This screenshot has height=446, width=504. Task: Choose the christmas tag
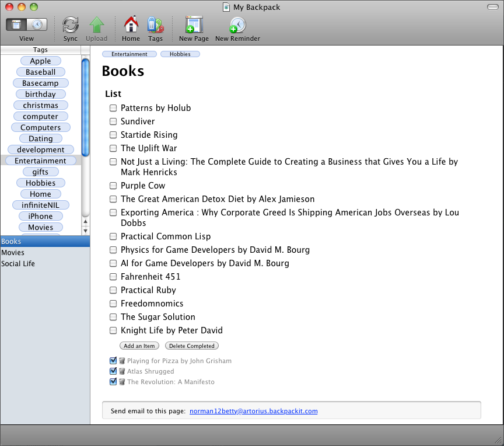[40, 106]
